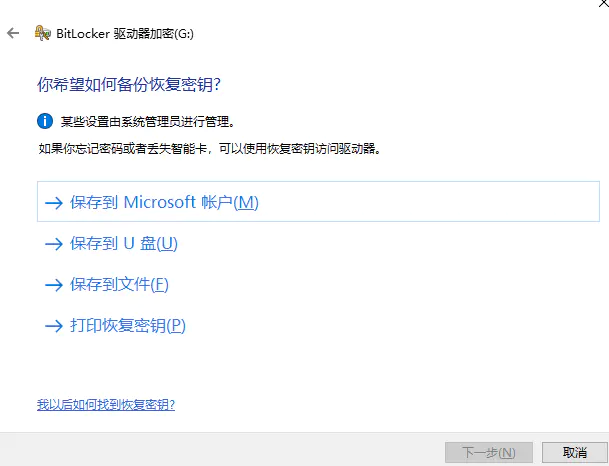Click the 你希望如何备份恢复密钥? heading
The image size is (609, 466).
129,84
